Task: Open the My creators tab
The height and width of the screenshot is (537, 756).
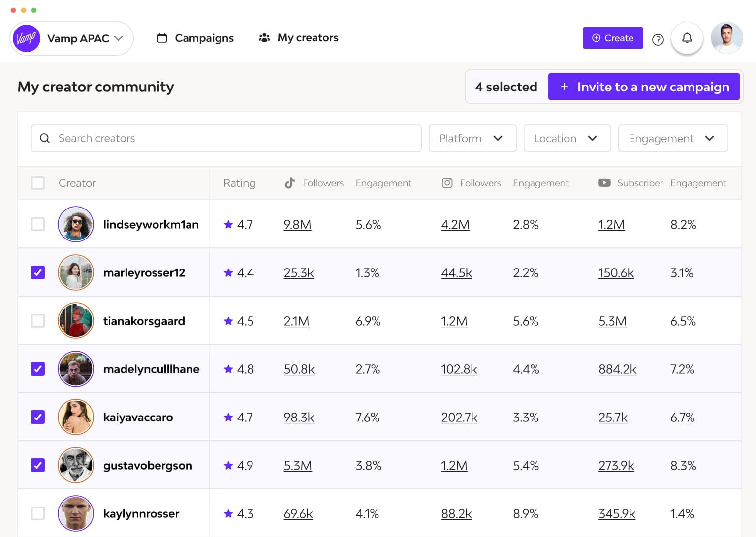Action: pyautogui.click(x=299, y=38)
